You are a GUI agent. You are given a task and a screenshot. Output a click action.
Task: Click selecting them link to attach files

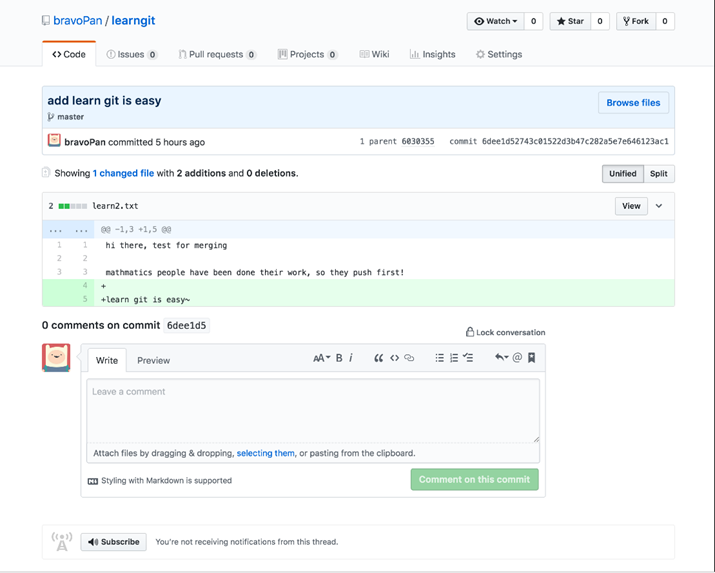[x=265, y=453]
